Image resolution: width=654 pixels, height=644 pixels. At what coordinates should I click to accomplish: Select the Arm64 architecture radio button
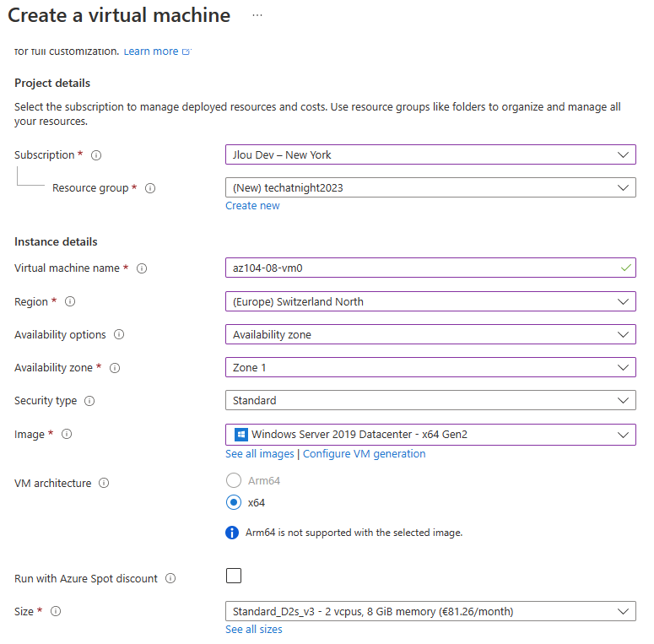tap(234, 480)
